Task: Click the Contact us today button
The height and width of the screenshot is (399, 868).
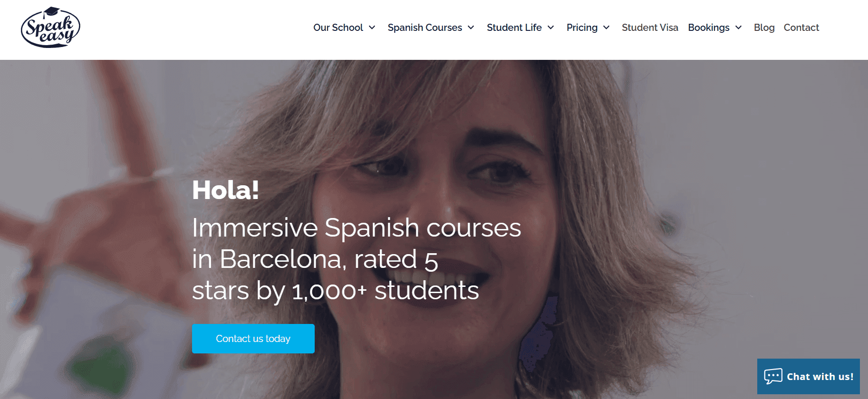Action: point(253,339)
